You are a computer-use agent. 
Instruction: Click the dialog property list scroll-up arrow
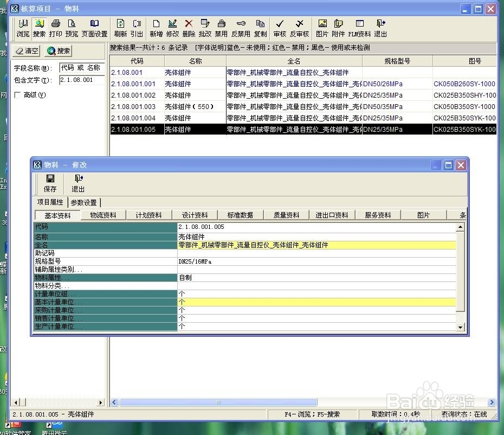point(460,227)
